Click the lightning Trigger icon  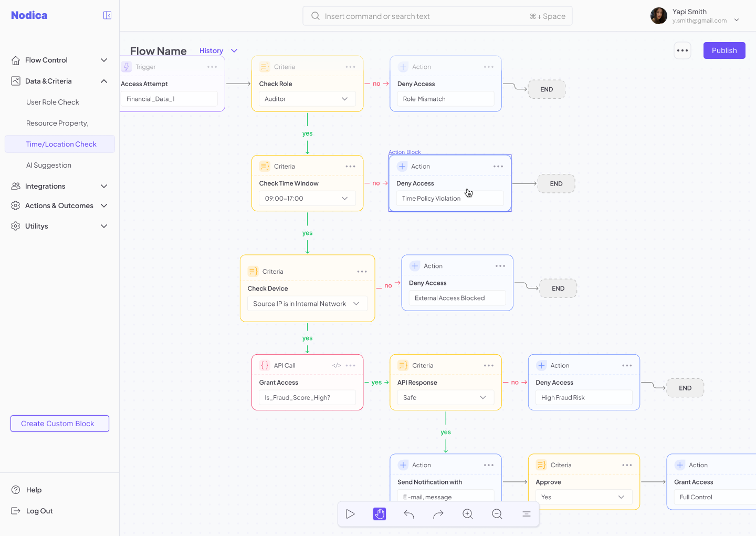pos(127,67)
